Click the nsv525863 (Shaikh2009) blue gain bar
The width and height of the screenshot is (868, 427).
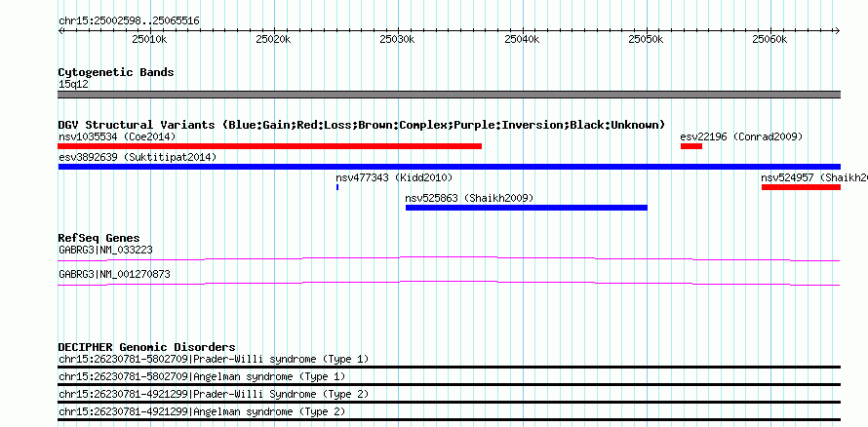pos(527,208)
